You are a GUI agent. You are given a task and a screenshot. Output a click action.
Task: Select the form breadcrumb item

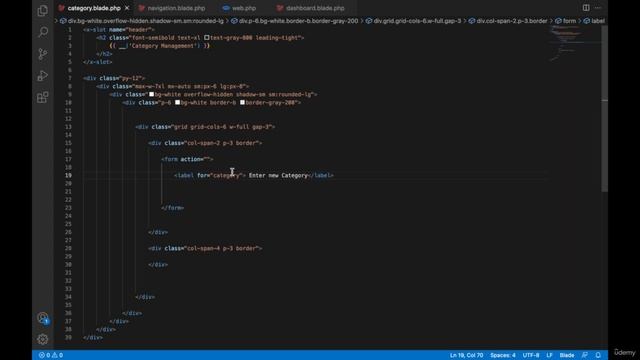click(x=565, y=21)
